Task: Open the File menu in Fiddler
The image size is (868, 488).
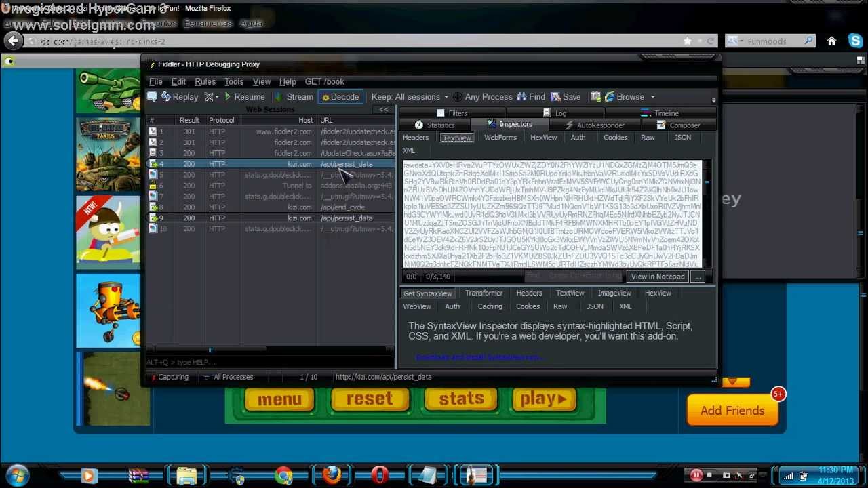Action: 155,81
